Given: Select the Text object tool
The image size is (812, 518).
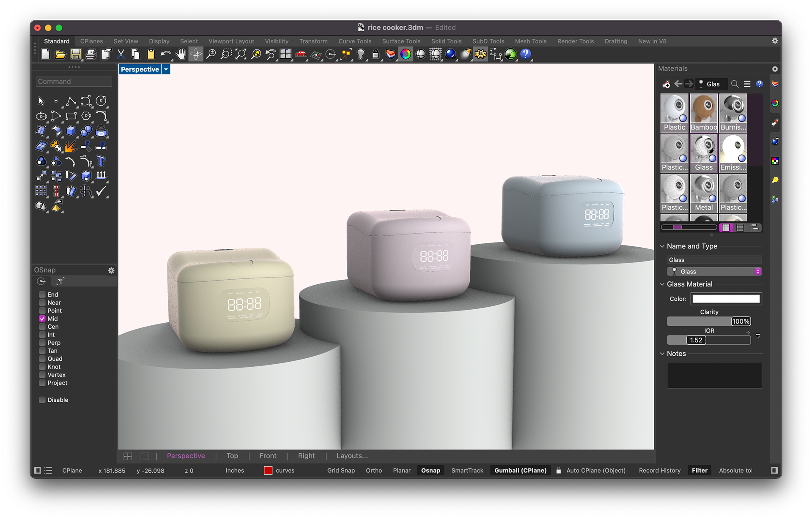Looking at the screenshot, I should pos(101,161).
